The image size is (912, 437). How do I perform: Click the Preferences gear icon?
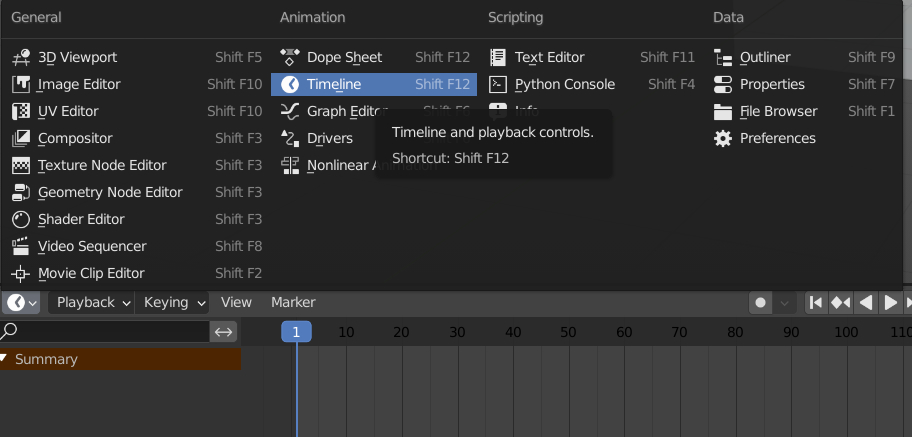click(x=723, y=139)
